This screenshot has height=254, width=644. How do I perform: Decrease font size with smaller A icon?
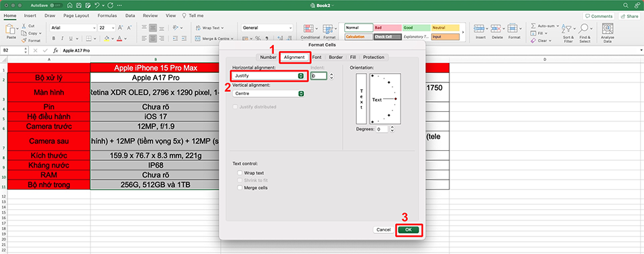click(129, 28)
